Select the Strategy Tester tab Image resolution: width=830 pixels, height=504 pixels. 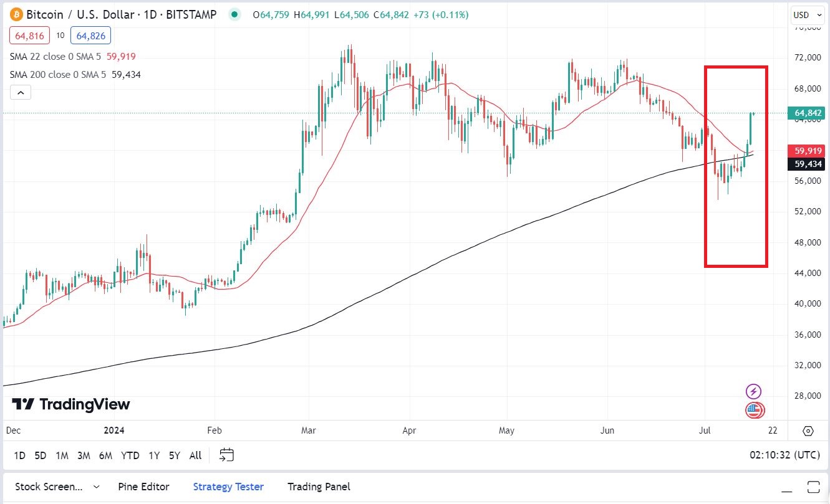[228, 487]
